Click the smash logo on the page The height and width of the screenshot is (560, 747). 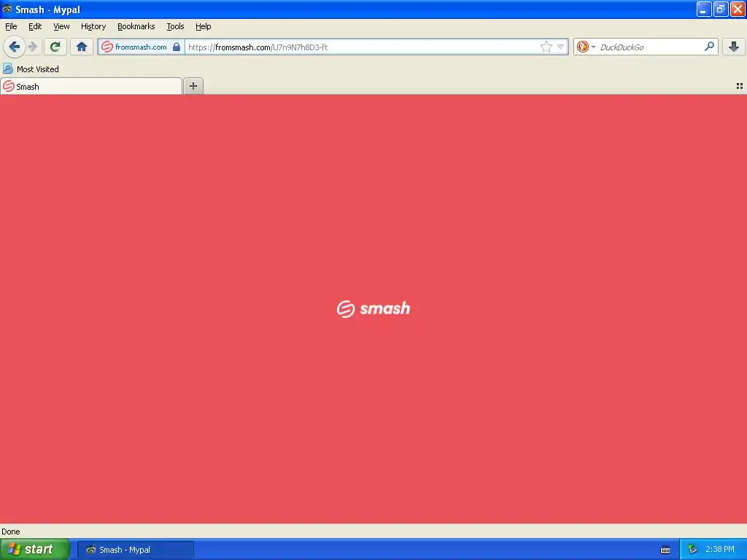[373, 308]
